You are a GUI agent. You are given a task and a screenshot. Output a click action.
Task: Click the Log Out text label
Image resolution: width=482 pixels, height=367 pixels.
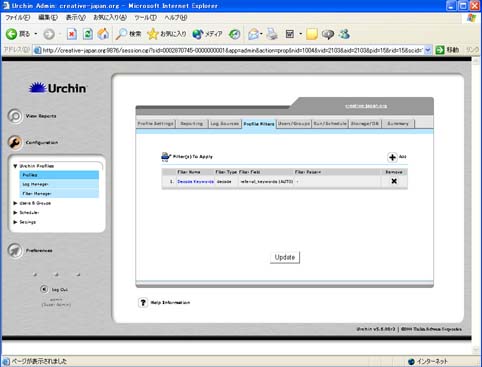pos(60,290)
